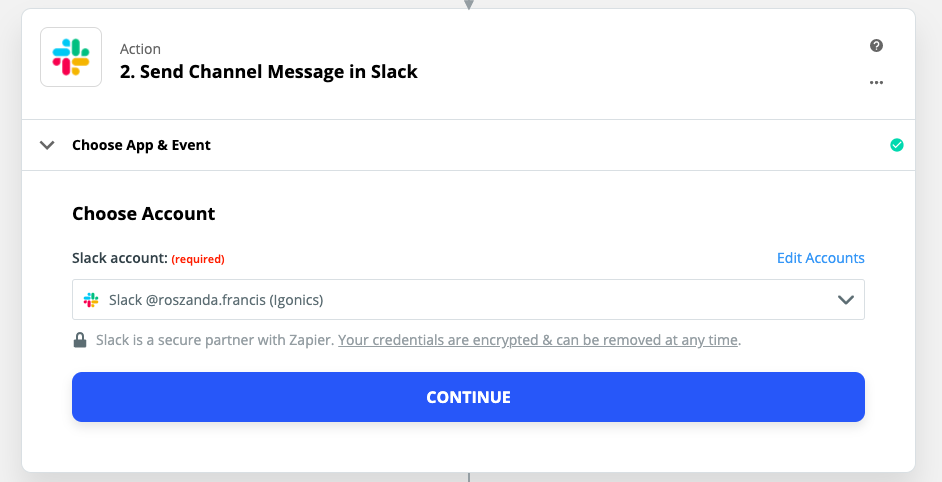
Task: Follow the credentials are encrypted link
Action: coord(538,340)
